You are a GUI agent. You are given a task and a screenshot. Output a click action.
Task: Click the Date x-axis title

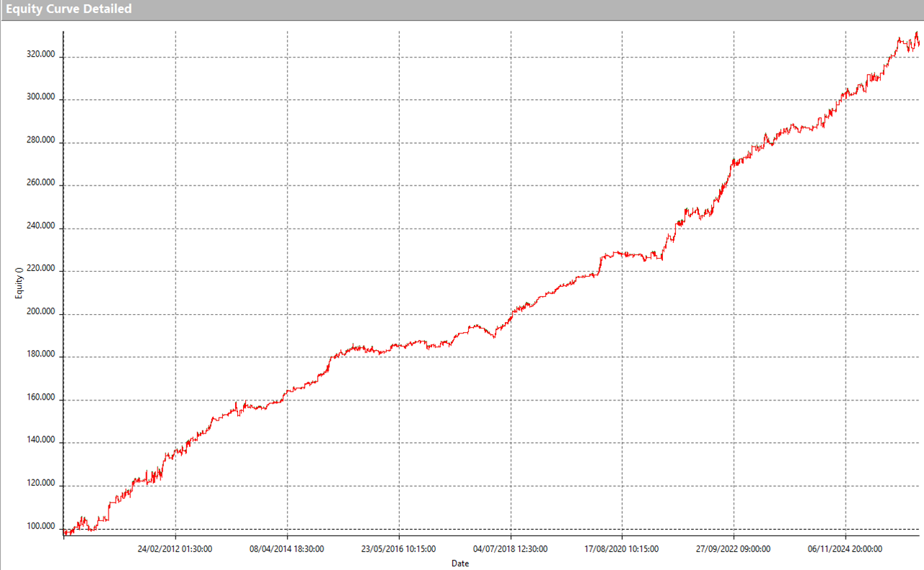[460, 564]
